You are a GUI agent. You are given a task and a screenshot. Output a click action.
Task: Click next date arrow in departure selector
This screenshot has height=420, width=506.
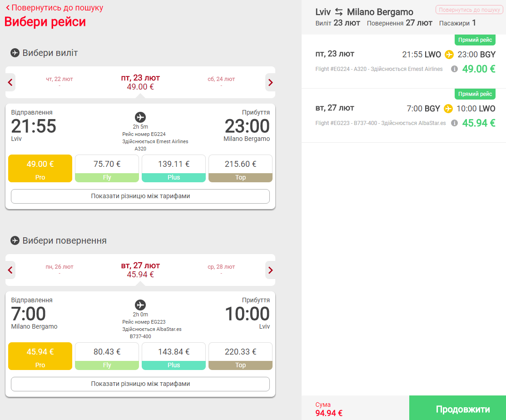click(270, 83)
